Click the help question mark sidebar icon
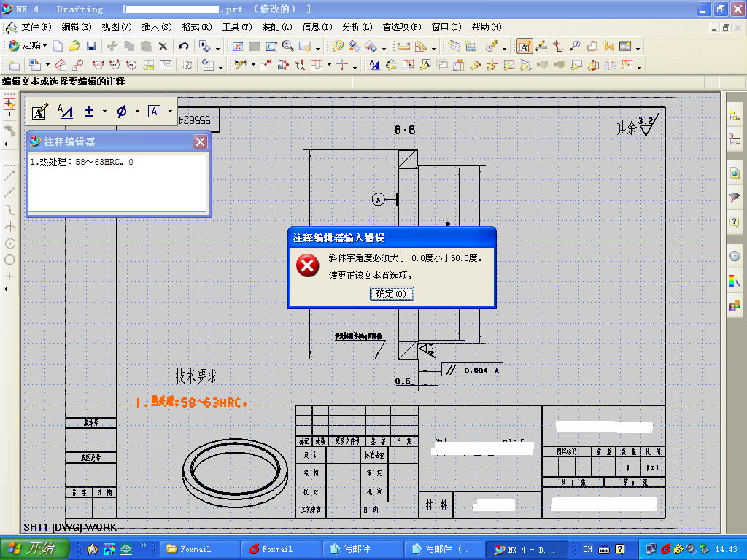 (x=734, y=222)
